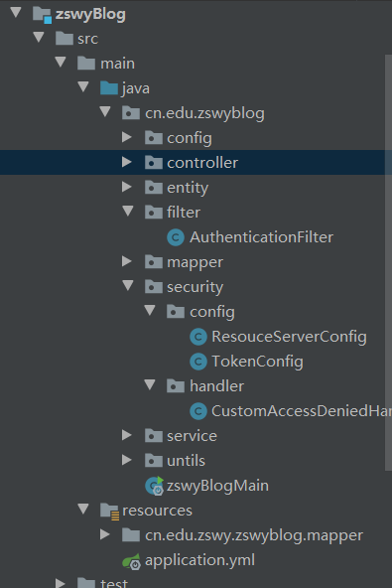Click the zswyBlog module folder icon
This screenshot has width=392, height=588.
pyautogui.click(x=42, y=15)
